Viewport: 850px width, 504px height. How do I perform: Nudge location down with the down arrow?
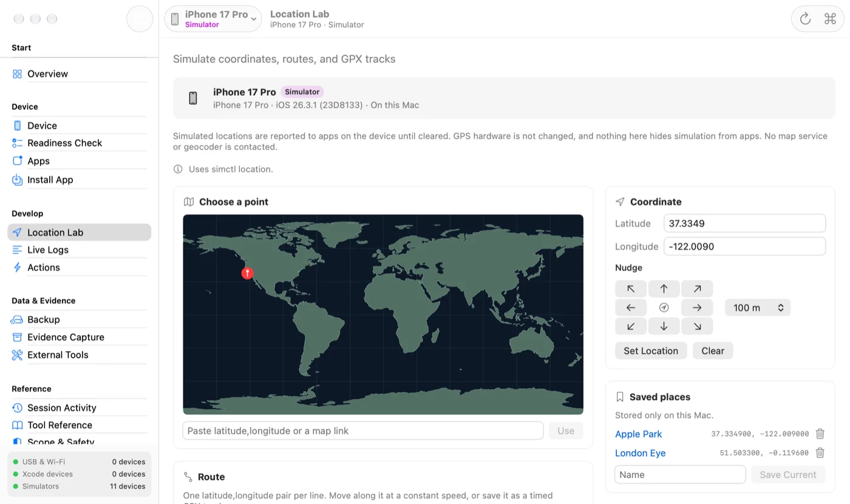(x=664, y=326)
